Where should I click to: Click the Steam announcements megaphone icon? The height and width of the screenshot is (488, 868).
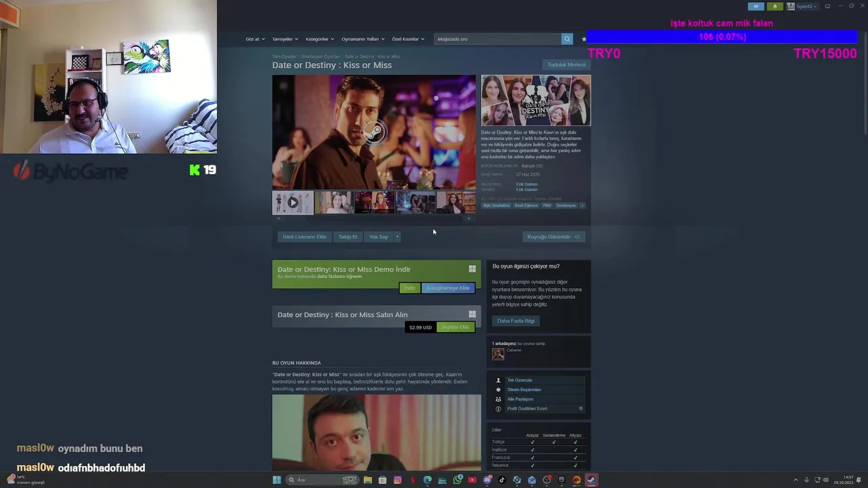pyautogui.click(x=756, y=6)
